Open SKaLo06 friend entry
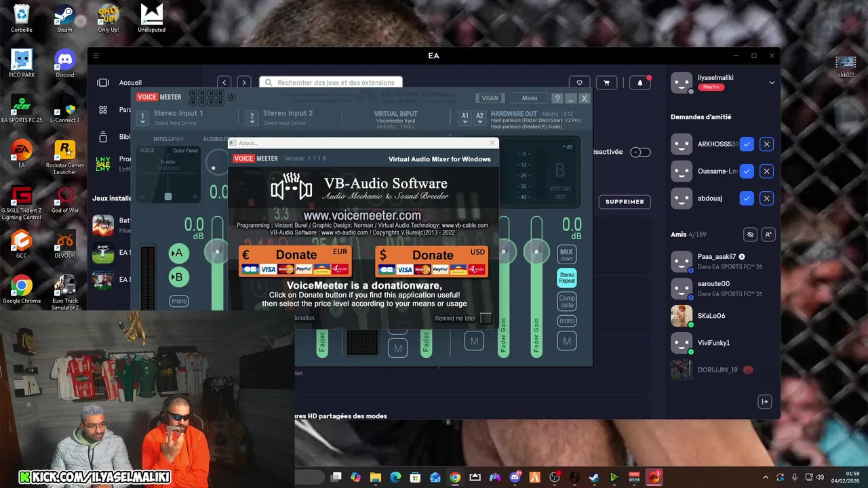This screenshot has width=868, height=488. tap(722, 316)
